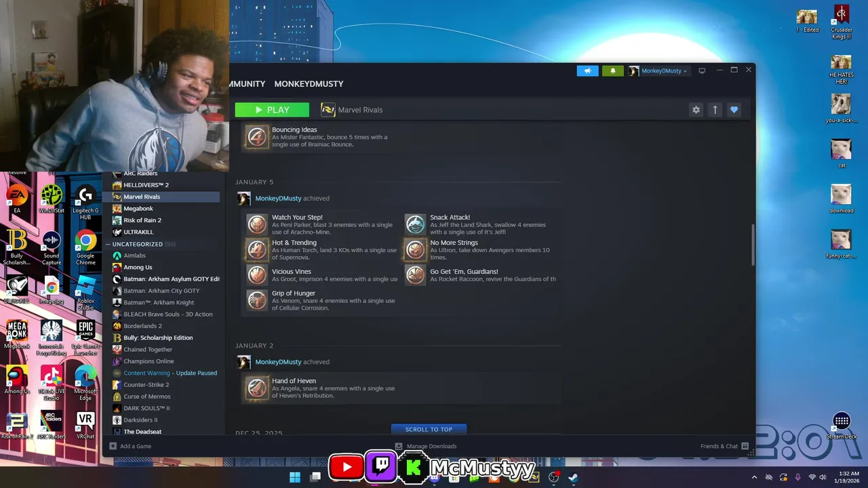Open Marvel Rivals settings gear
Screen dimensions: 868x488
696,110
